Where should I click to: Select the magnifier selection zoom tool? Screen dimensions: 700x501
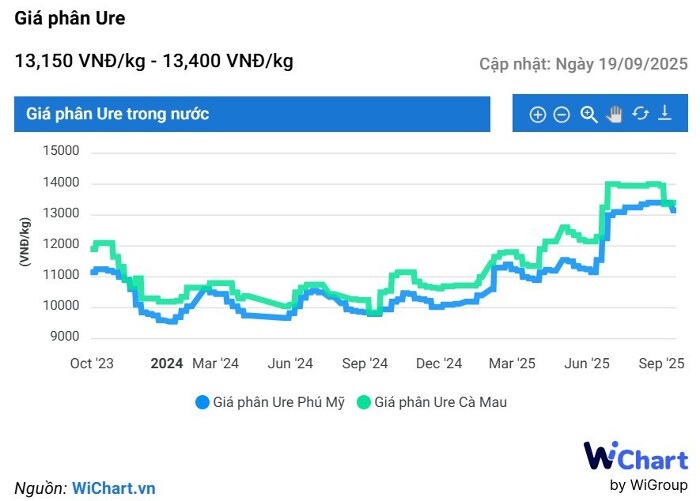coord(588,115)
